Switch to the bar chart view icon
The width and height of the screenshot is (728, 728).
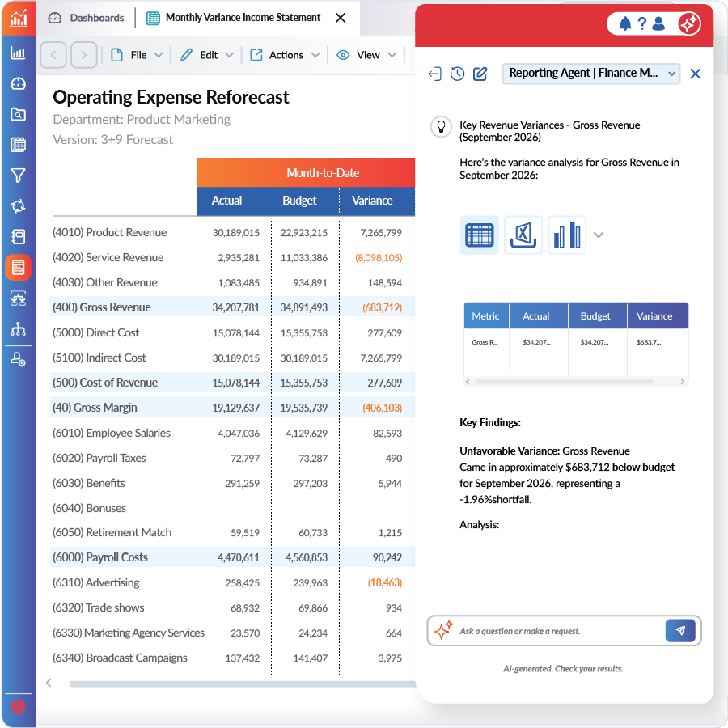(567, 235)
